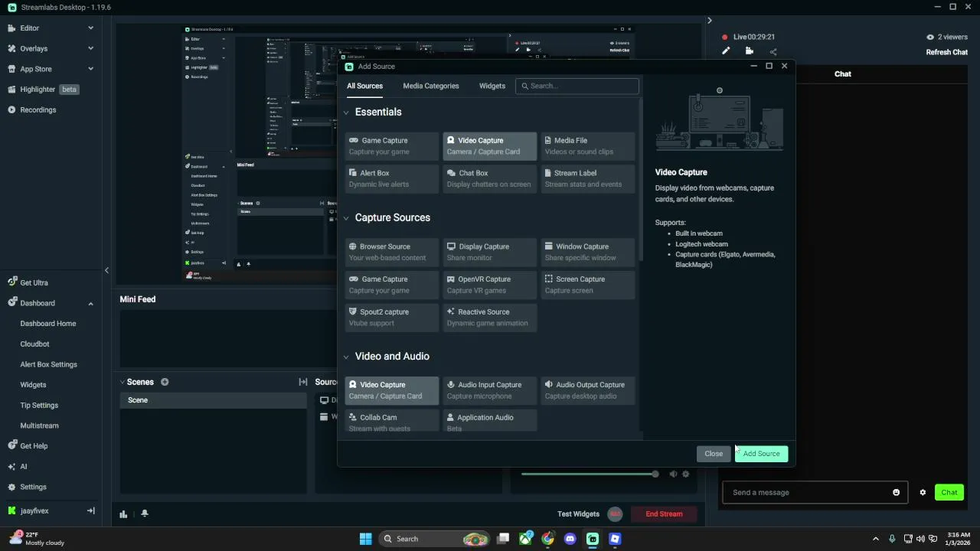Adjust the mixer volume slider

coord(589,474)
